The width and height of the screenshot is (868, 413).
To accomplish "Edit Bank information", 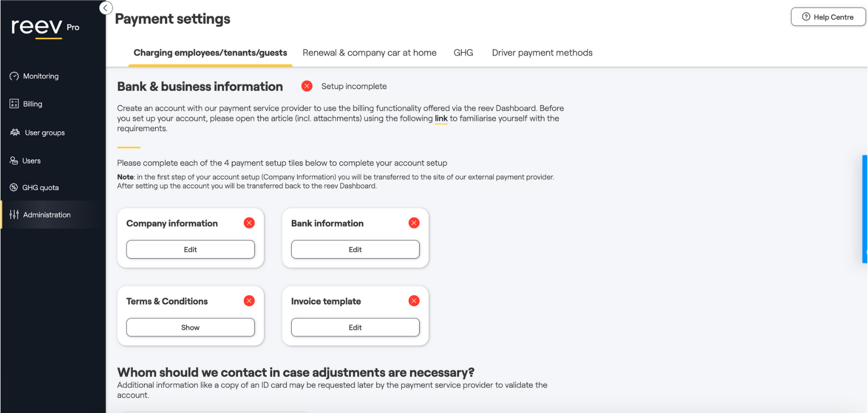I will (355, 250).
